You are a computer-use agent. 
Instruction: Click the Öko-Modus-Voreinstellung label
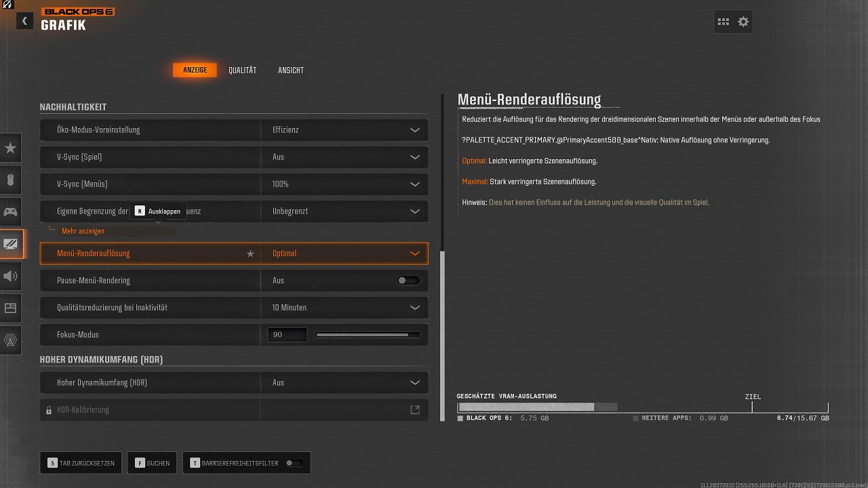[x=98, y=129]
